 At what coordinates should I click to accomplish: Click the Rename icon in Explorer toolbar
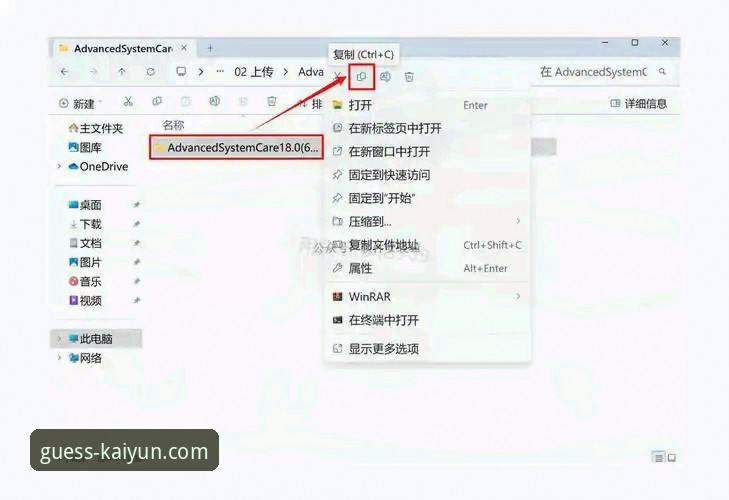(214, 101)
